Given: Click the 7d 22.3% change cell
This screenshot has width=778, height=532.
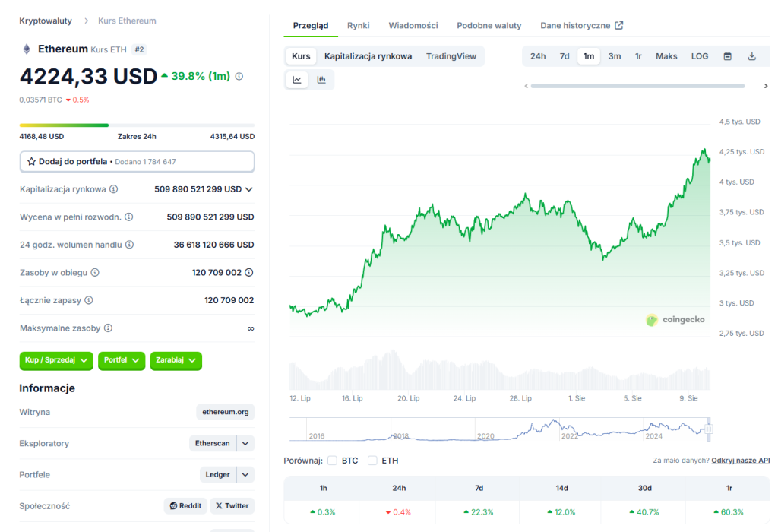Looking at the screenshot, I should [479, 512].
